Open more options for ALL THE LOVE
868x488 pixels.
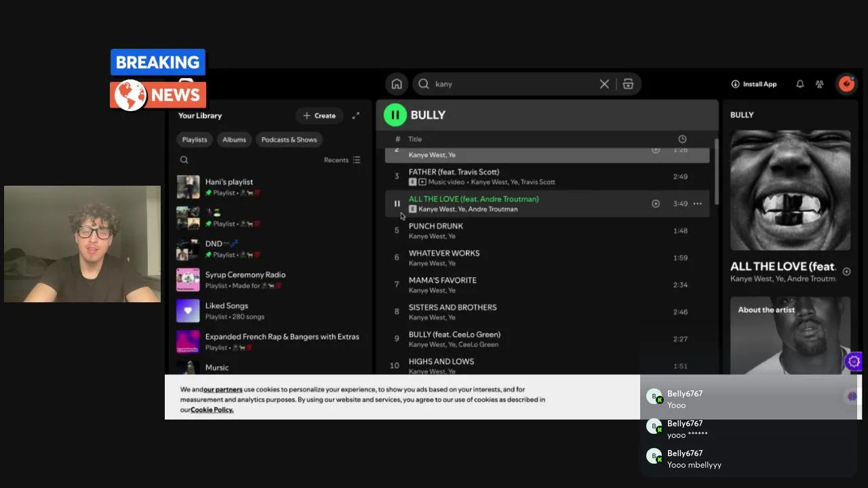697,203
